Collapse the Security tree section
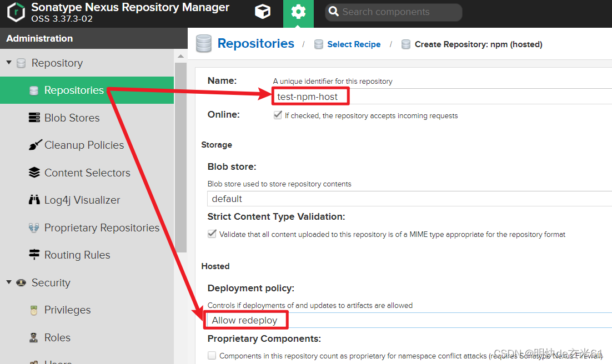This screenshot has height=364, width=612. tap(9, 282)
